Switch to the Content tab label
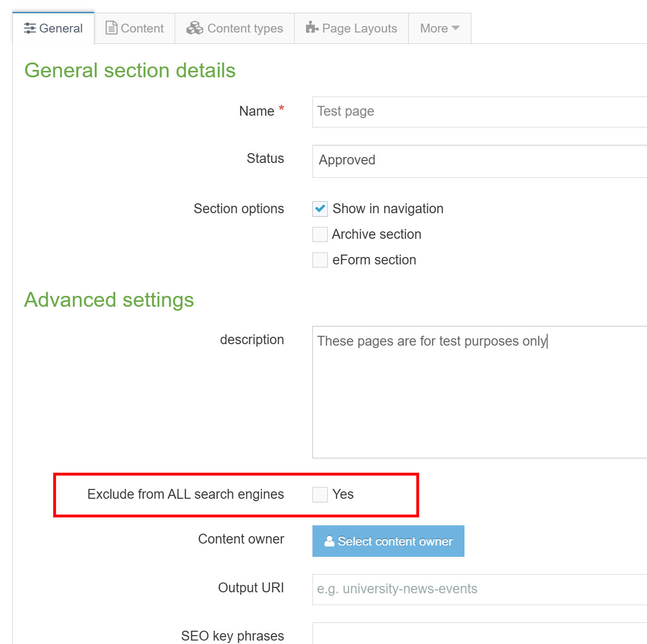Screen dimensions: 647x644 coord(142,29)
